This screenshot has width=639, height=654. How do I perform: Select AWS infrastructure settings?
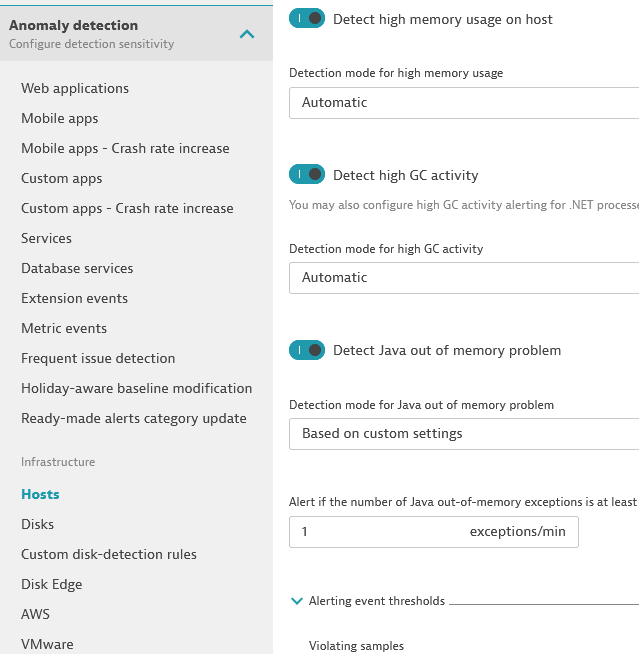(x=35, y=614)
